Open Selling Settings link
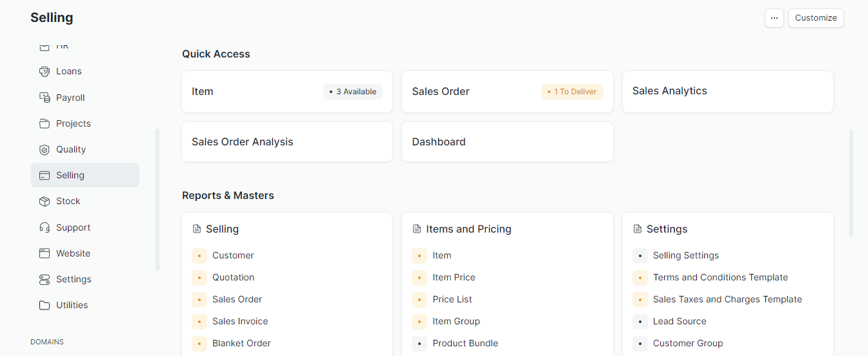The image size is (868, 356). coord(685,255)
